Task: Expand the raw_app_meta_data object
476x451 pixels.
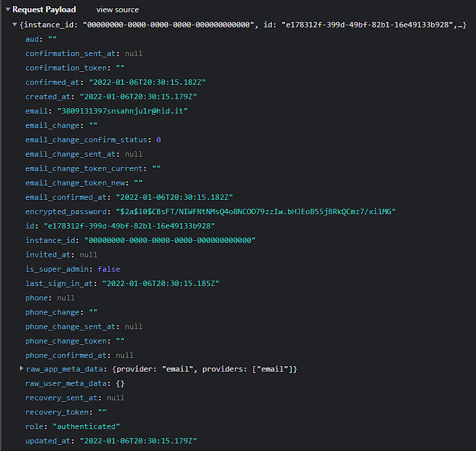Action: [21, 368]
